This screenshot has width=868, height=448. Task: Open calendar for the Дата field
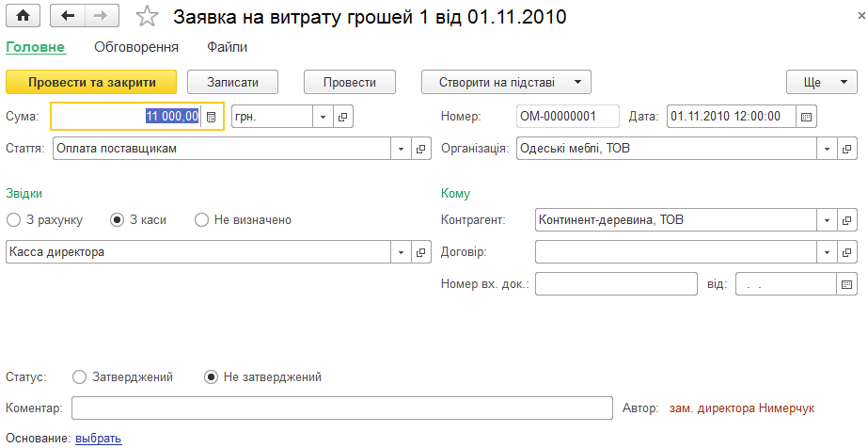click(x=807, y=117)
